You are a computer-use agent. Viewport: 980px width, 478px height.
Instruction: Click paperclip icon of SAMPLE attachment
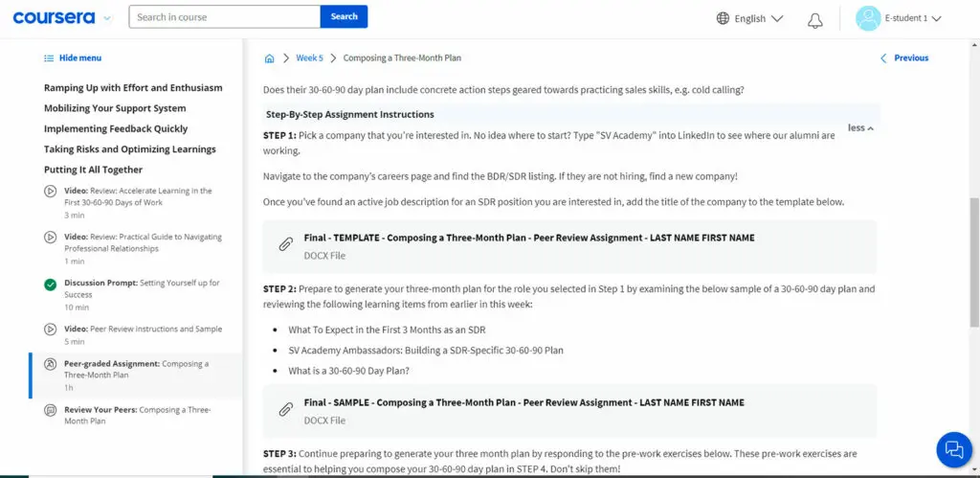(285, 410)
